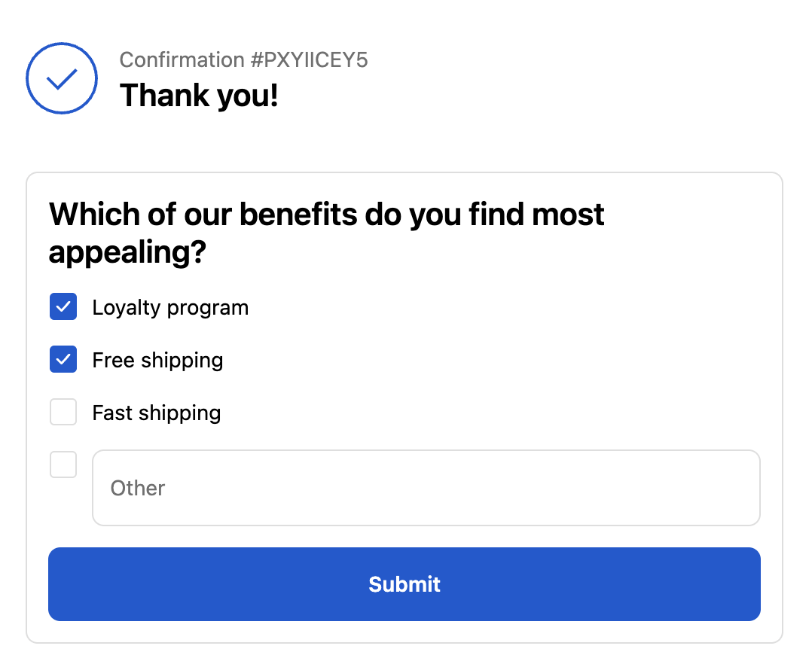This screenshot has height=658, width=812.
Task: Click the Confirmation #PXYIICEY5 text
Action: click(243, 60)
